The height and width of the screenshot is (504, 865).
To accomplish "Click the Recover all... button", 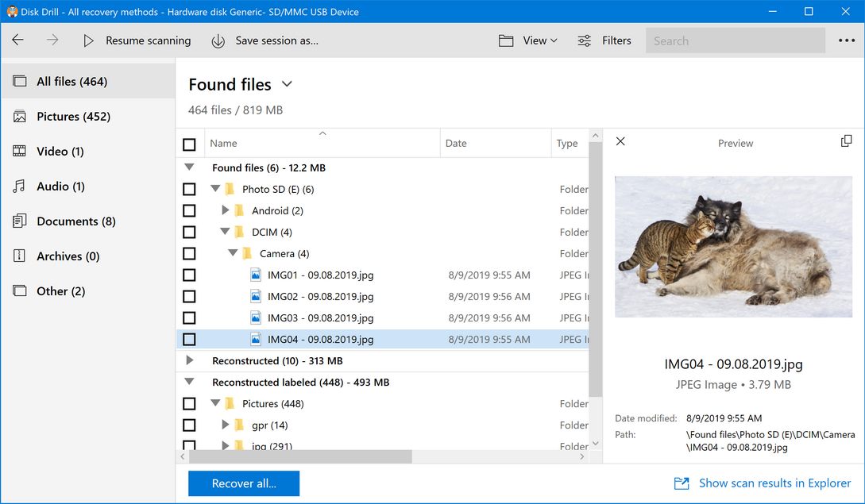I will [x=244, y=483].
